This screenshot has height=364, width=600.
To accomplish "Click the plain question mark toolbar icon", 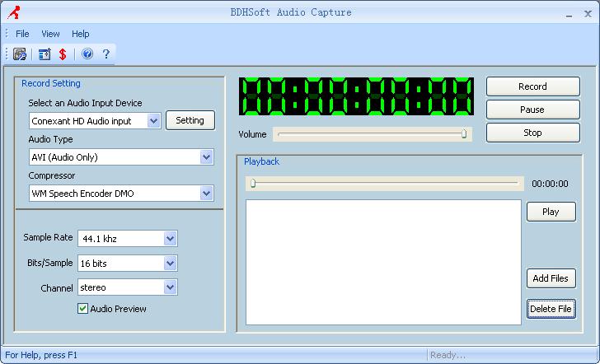I will point(105,54).
